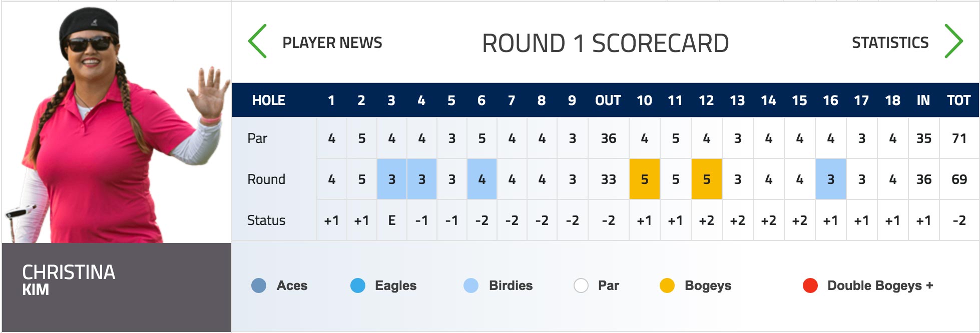Open the Player News section
The image size is (980, 333).
click(x=332, y=43)
